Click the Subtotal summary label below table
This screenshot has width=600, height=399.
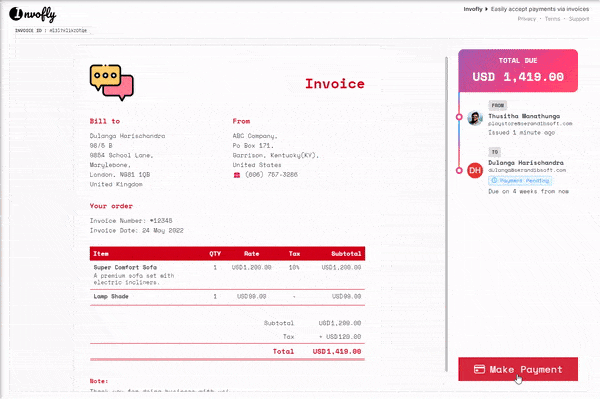279,323
